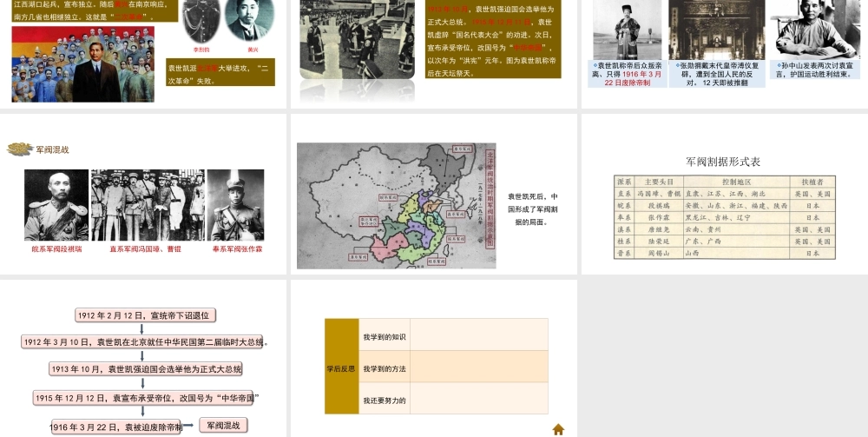Click the timeline box 1912年2月12日，宣统帝下诏退位
The image size is (868, 437).
pyautogui.click(x=145, y=315)
